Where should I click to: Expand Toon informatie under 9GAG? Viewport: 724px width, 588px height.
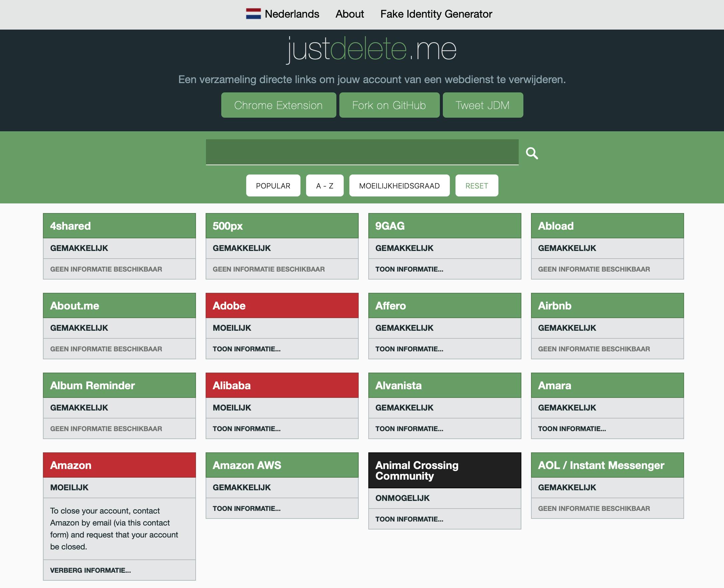pyautogui.click(x=409, y=269)
